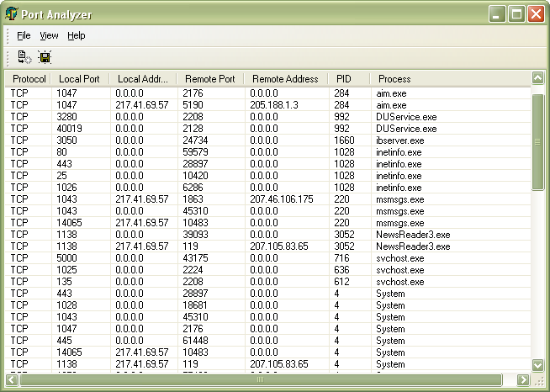Click remote port 1863

coord(193,199)
